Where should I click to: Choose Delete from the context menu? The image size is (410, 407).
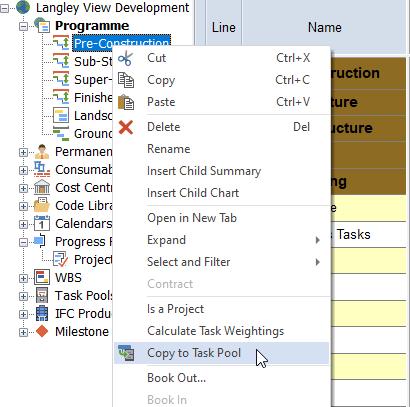click(x=221, y=127)
